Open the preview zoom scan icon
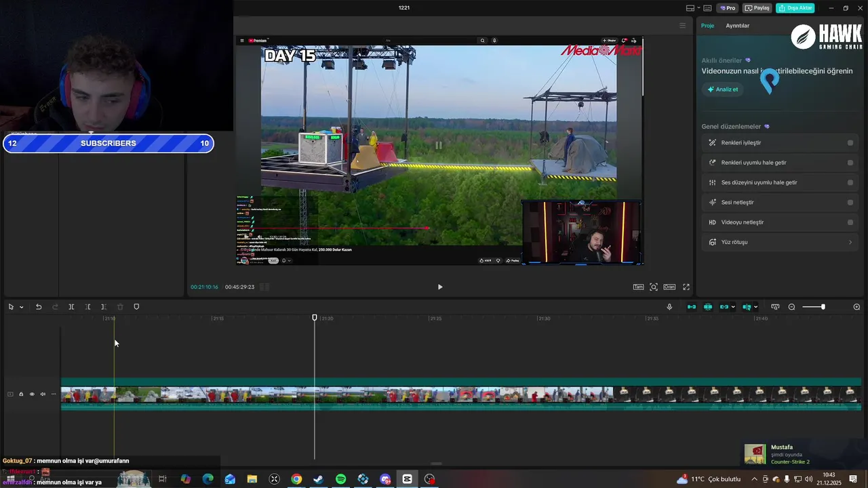868x488 pixels. point(654,287)
